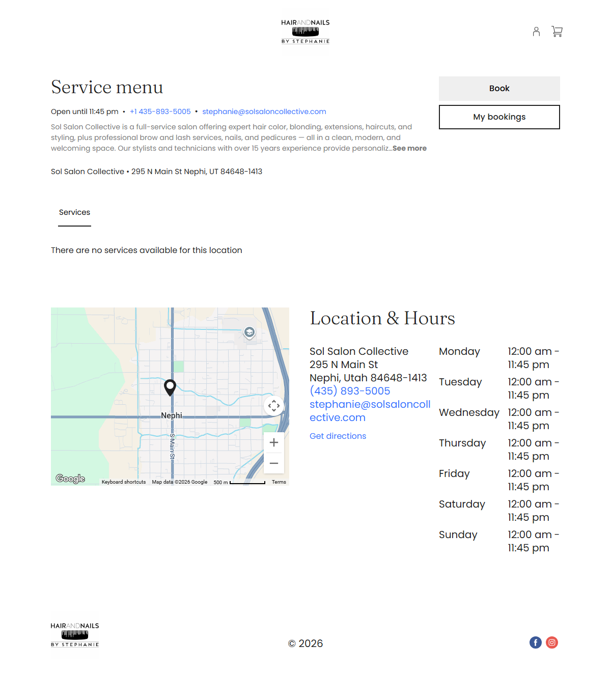This screenshot has height=700, width=611.
Task: Click the 'Friday' hours row label
Action: click(x=454, y=473)
